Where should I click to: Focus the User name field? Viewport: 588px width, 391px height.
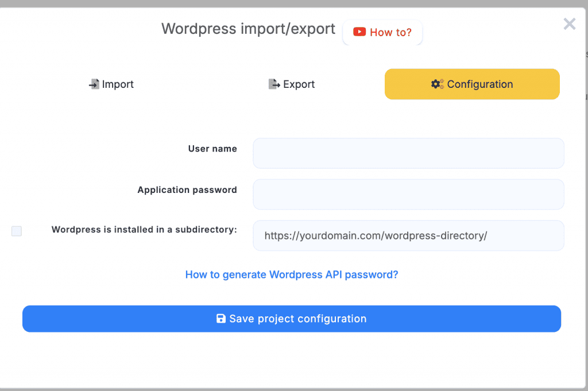coord(408,153)
